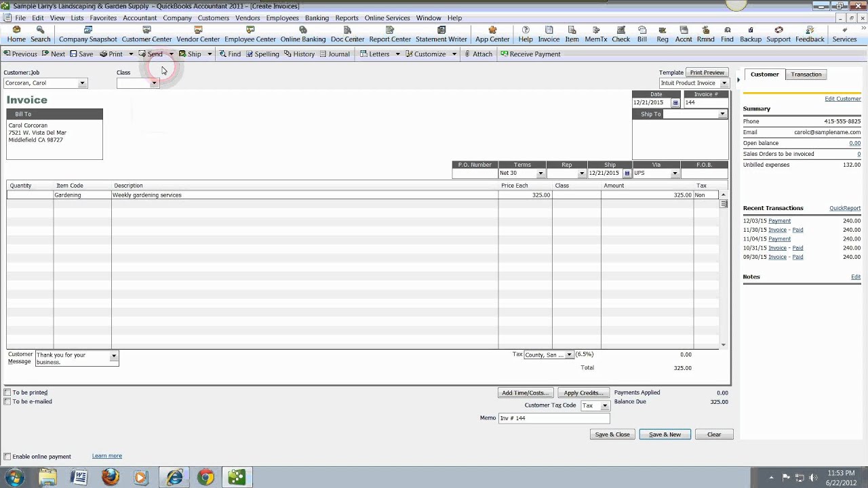The width and height of the screenshot is (868, 488).
Task: Open MemTx memorized transactions
Action: pyautogui.click(x=596, y=35)
